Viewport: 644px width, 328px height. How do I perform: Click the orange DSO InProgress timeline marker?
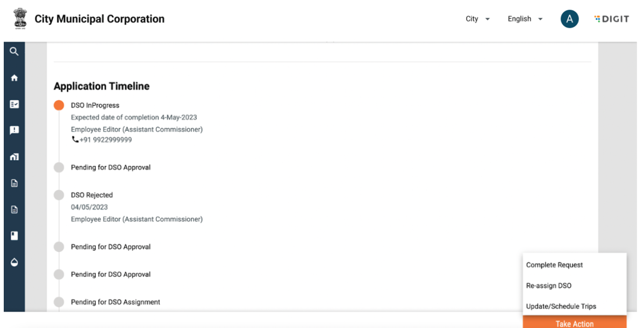(x=59, y=105)
